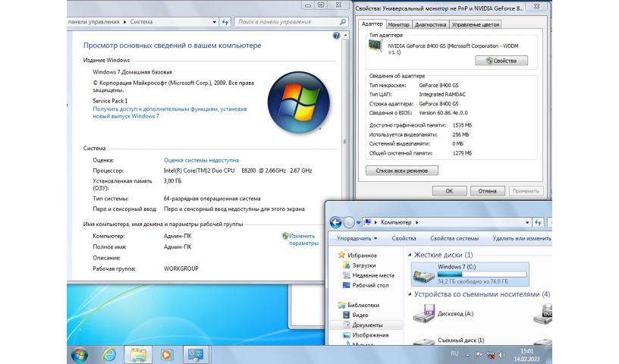619x364 pixels.
Task: Go back in the Computer Explorer window
Action: [335, 223]
